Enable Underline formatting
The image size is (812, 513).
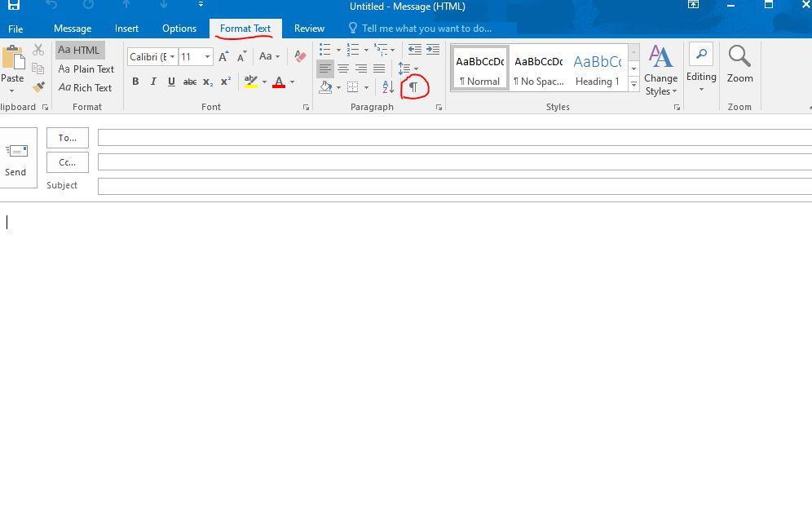(170, 82)
